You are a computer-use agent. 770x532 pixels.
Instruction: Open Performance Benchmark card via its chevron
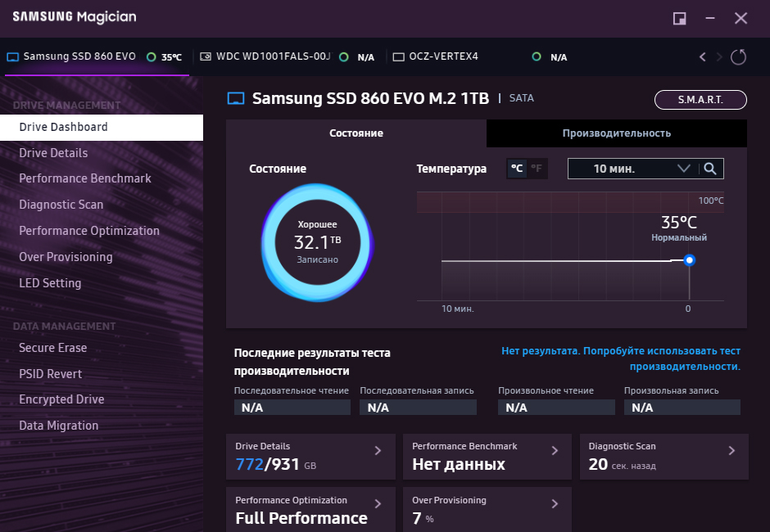(x=555, y=450)
